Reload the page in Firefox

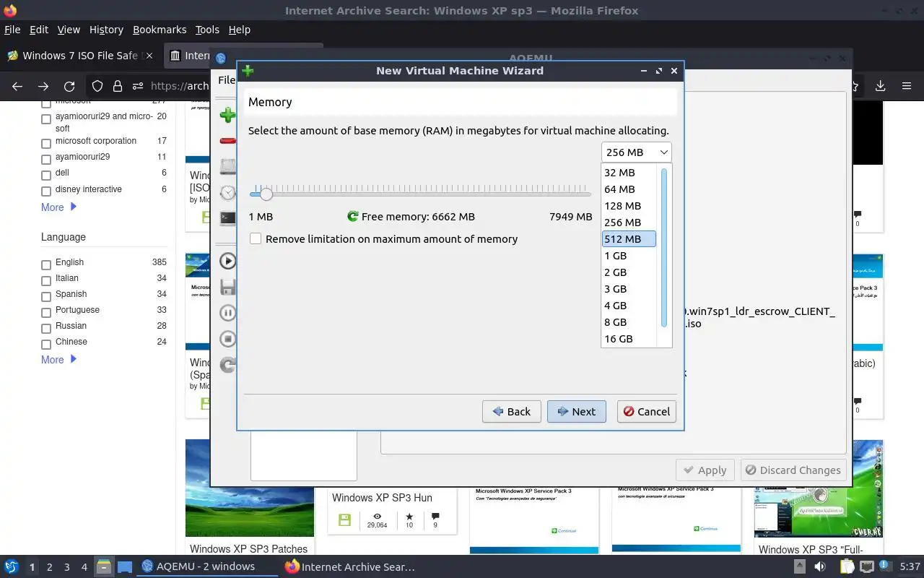coord(69,86)
